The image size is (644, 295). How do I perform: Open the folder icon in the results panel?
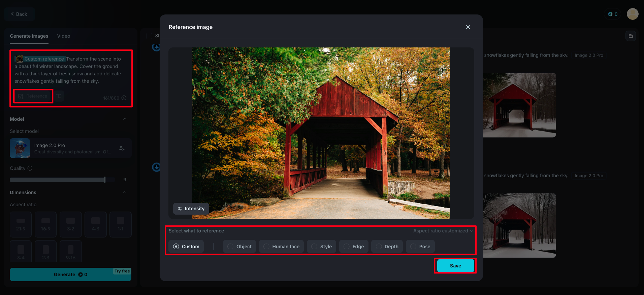(631, 36)
